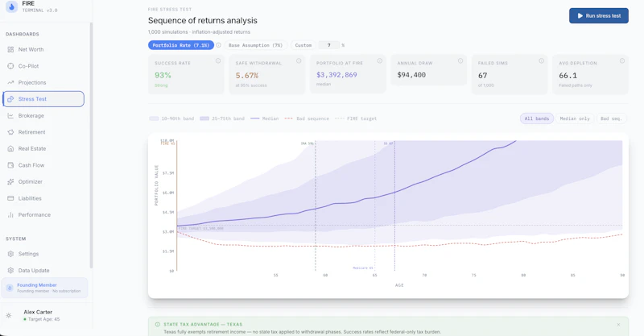Click info icon on Success Rate card
The image size is (644, 336).
[218, 61]
